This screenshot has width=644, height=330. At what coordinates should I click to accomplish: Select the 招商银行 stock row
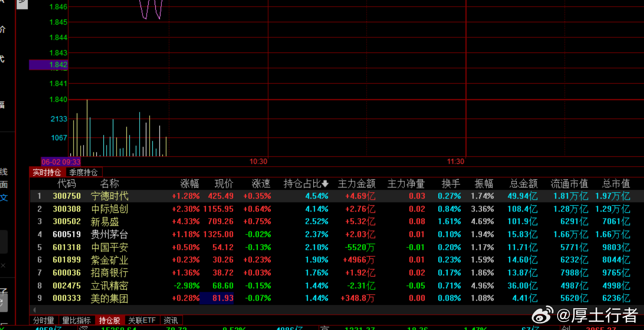336,273
